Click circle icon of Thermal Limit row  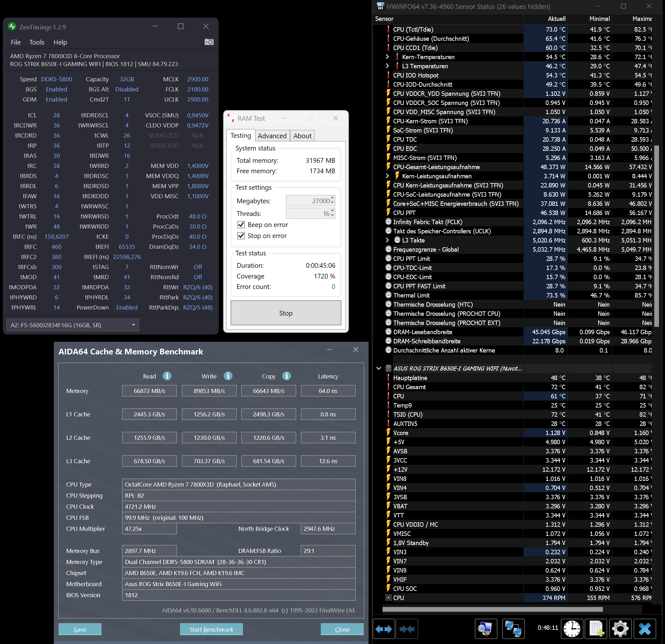tap(388, 295)
